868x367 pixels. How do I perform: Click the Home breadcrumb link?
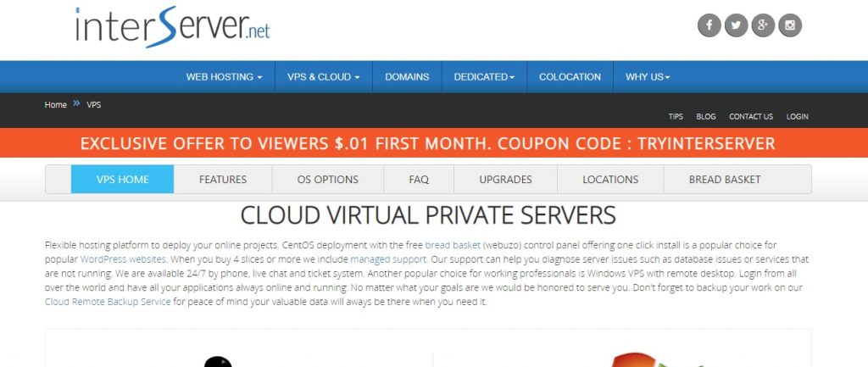point(56,105)
